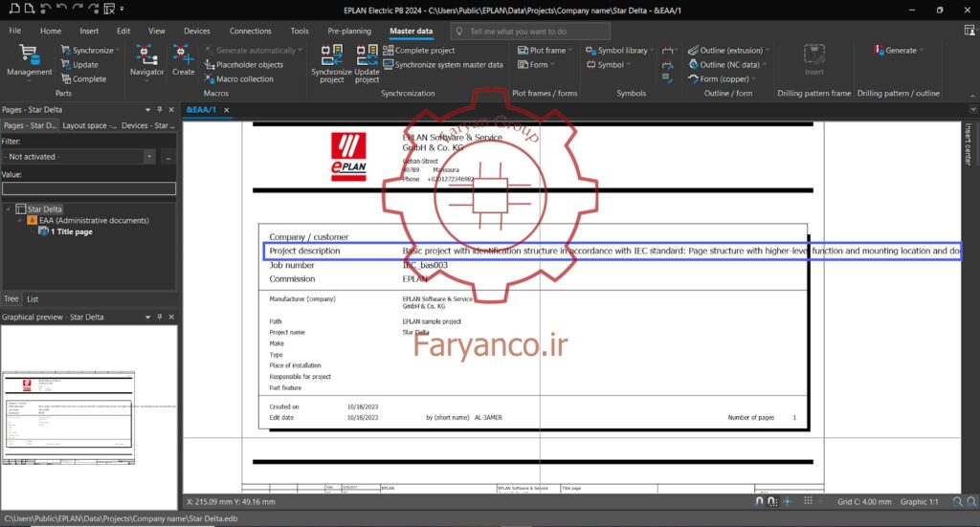Click the first Redo arrow in quick access toolbar
This screenshot has height=527, width=980.
[78, 9]
